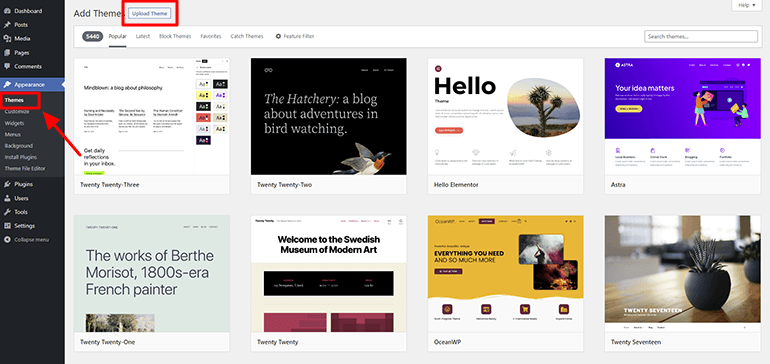Go to Comments in sidebar
The image size is (770, 364).
pos(28,66)
